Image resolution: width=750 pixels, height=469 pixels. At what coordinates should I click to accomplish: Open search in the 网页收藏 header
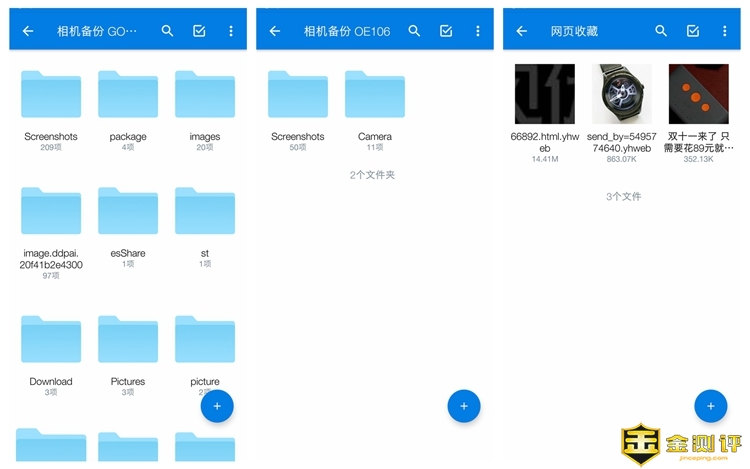click(x=661, y=31)
